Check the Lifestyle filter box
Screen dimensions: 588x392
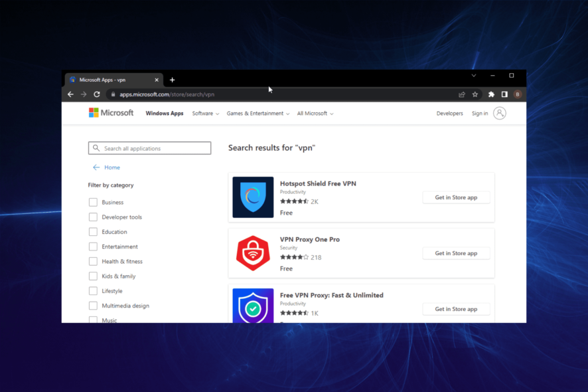(93, 291)
